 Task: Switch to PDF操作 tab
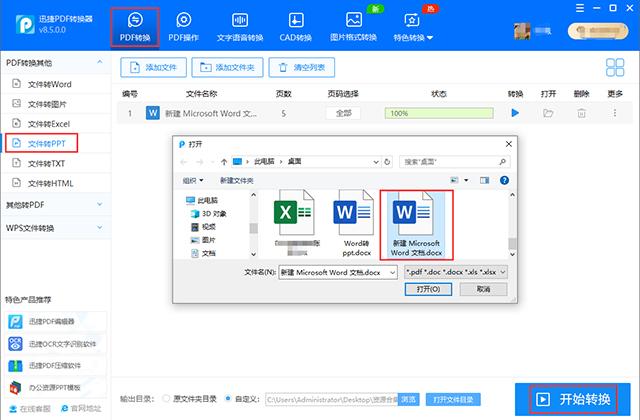point(183,27)
